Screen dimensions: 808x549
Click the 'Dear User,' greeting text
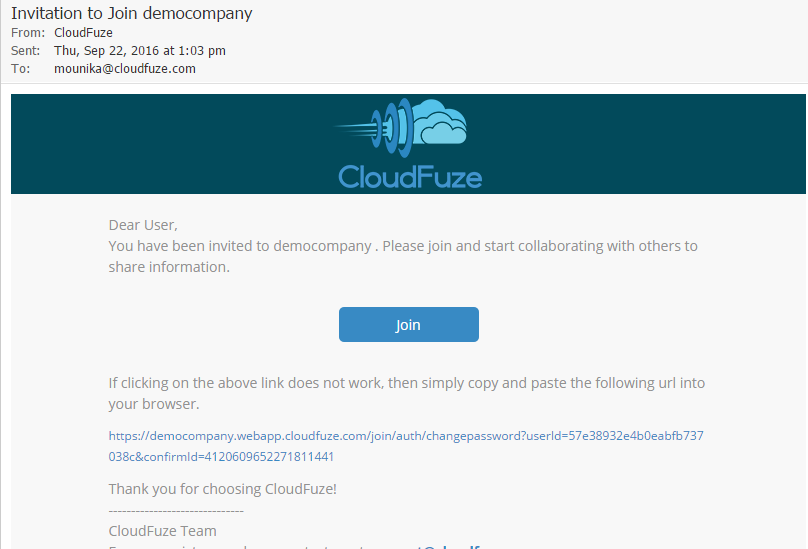coord(143,225)
